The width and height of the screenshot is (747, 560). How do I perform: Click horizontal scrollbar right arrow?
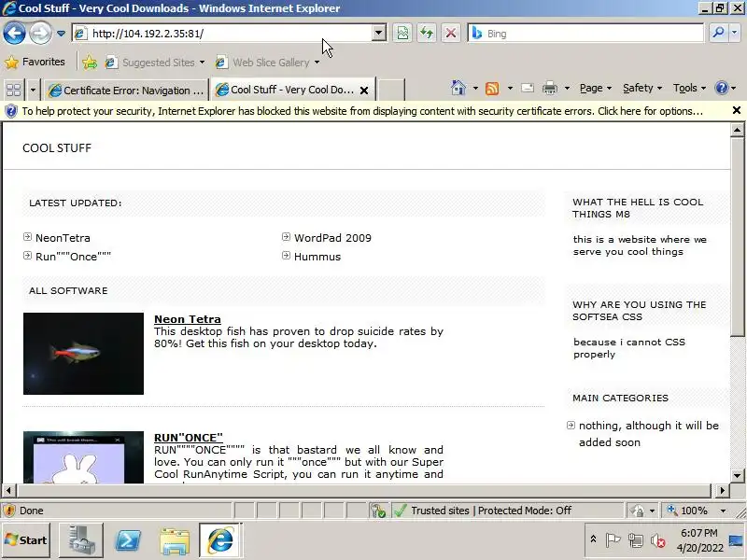click(x=722, y=491)
